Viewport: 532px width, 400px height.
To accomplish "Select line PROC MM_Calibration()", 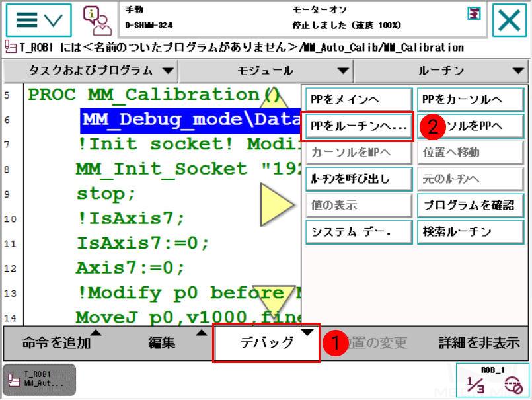I will click(155, 95).
